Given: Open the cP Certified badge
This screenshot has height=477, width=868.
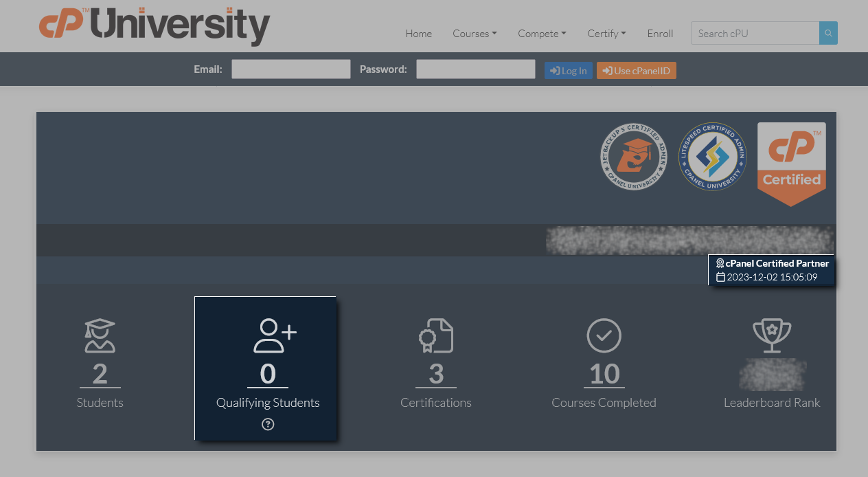Looking at the screenshot, I should point(791,164).
